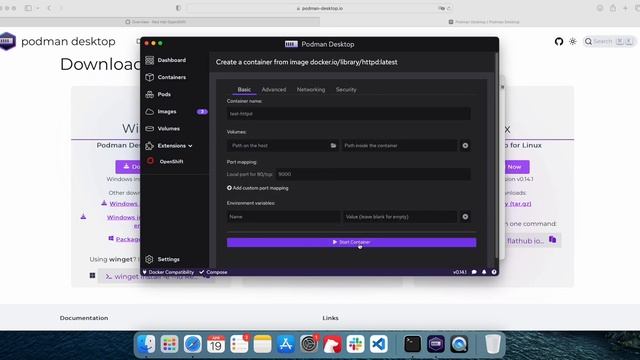Open Slack from the Dock
This screenshot has height=360, width=640.
(x=356, y=344)
